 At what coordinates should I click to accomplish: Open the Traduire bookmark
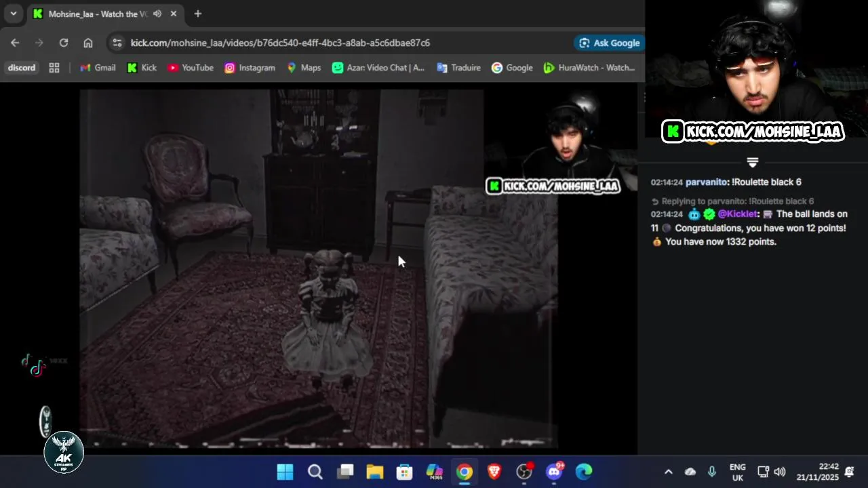click(x=458, y=68)
